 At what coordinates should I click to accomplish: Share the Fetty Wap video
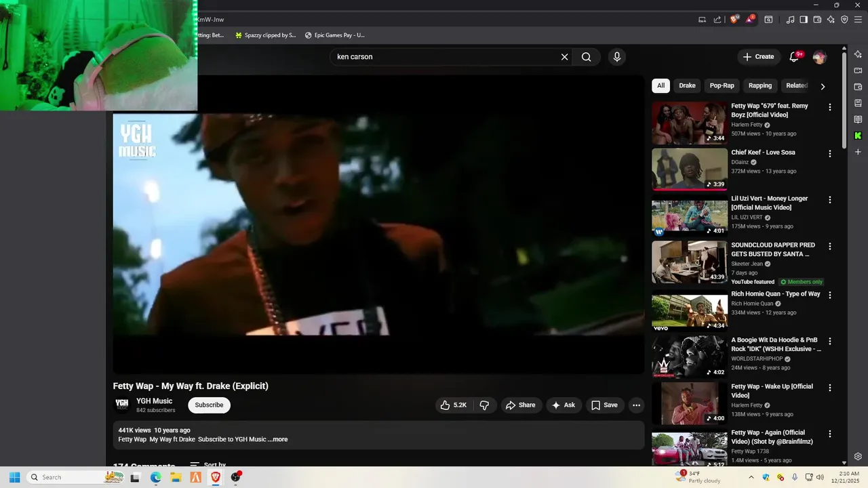521,405
